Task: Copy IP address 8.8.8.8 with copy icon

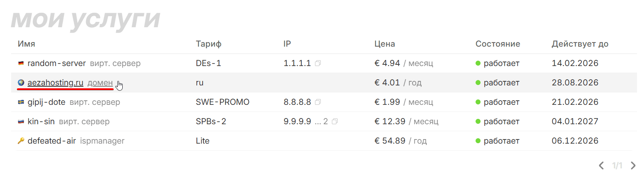Action: tap(318, 102)
